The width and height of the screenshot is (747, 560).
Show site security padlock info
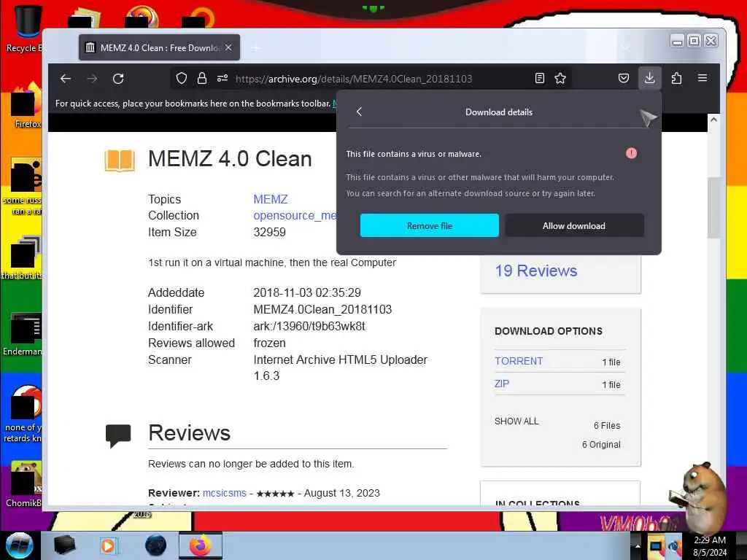pyautogui.click(x=202, y=78)
